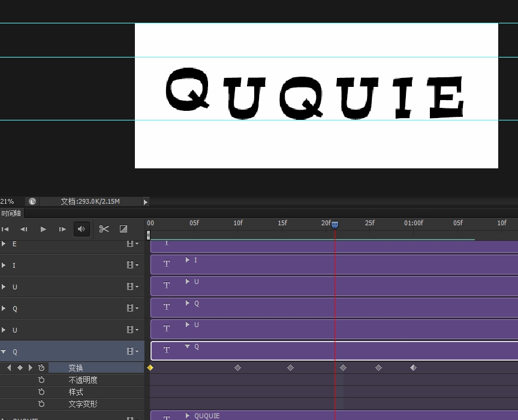Mute audio playback with speaker icon
The image size is (518, 420).
pos(82,229)
